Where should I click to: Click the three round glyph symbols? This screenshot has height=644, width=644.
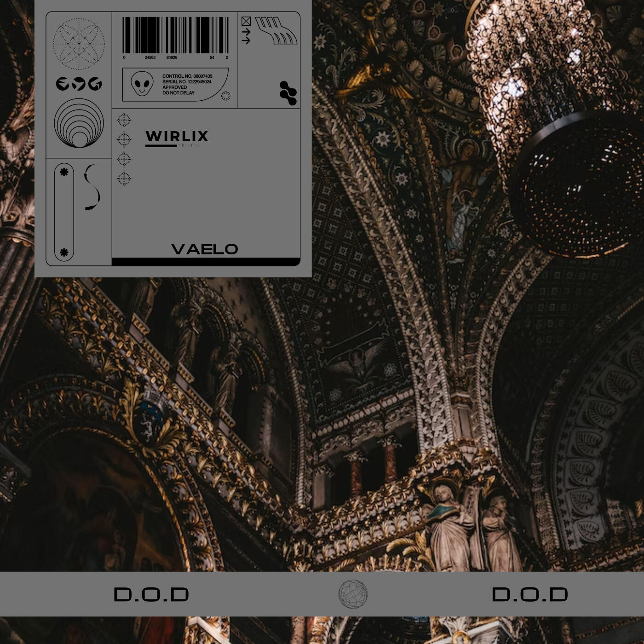(79, 84)
